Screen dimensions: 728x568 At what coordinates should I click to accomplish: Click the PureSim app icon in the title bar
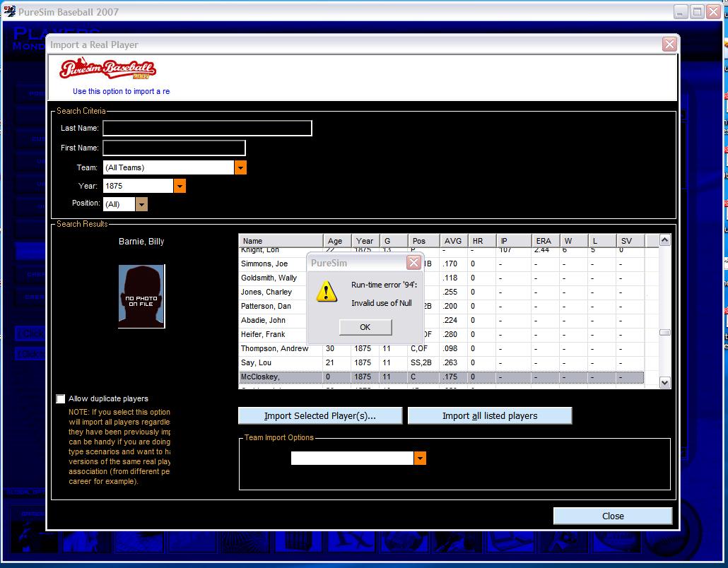tap(9, 11)
